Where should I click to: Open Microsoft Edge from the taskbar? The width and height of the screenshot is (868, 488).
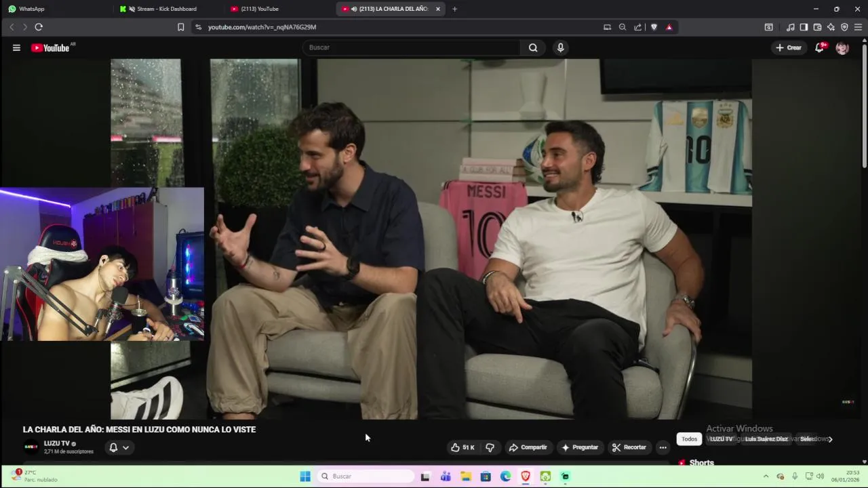[x=506, y=476]
